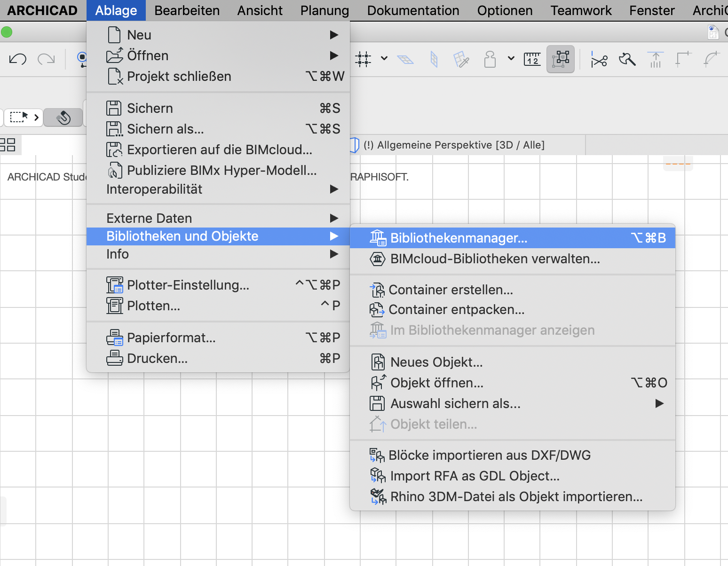This screenshot has width=728, height=566.
Task: Click the floor plane icon in the toolbar
Action: click(x=405, y=60)
